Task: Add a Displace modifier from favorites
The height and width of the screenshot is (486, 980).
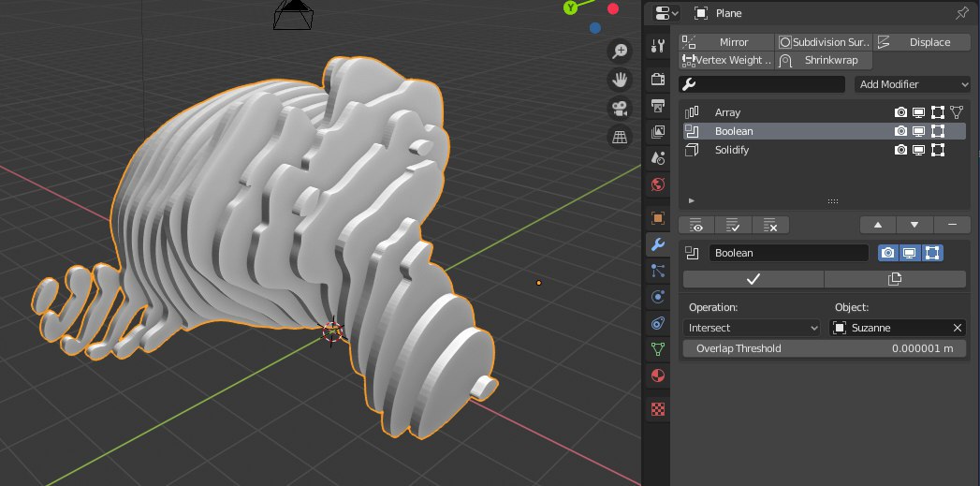Action: click(x=922, y=42)
